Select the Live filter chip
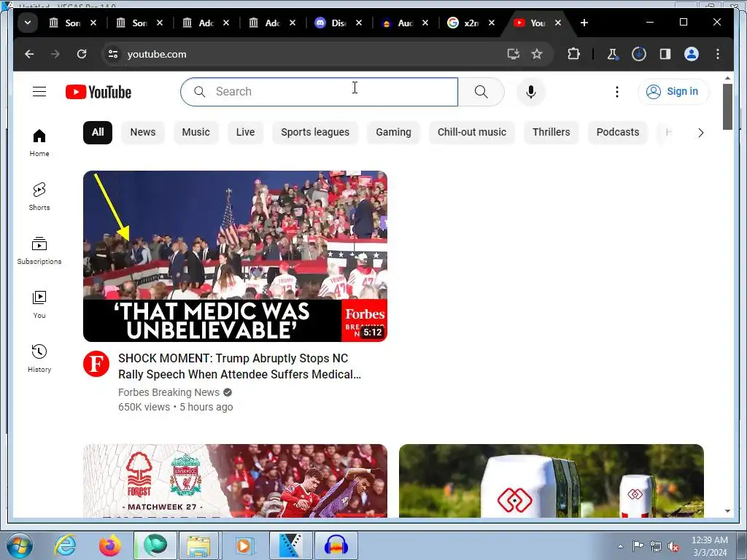Screen dimensions: 747x560 (245, 133)
